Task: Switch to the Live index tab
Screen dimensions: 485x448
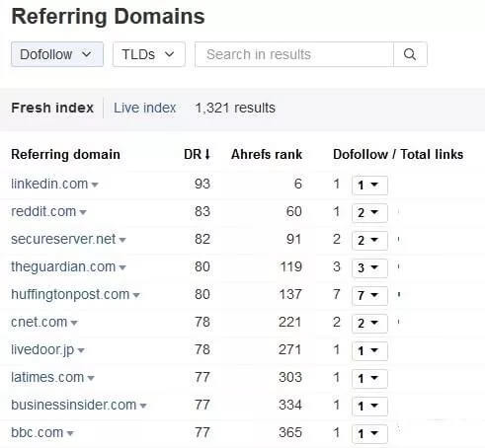Action: point(145,108)
